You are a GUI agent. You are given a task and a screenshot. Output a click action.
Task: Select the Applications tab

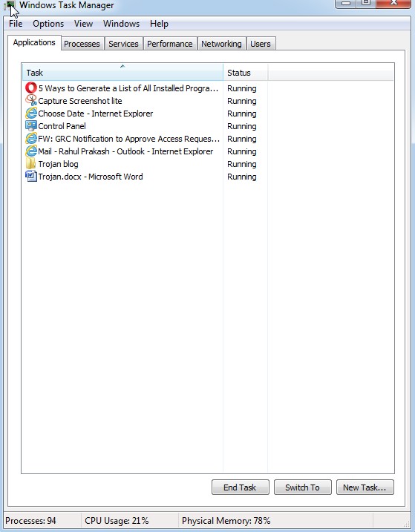34,42
